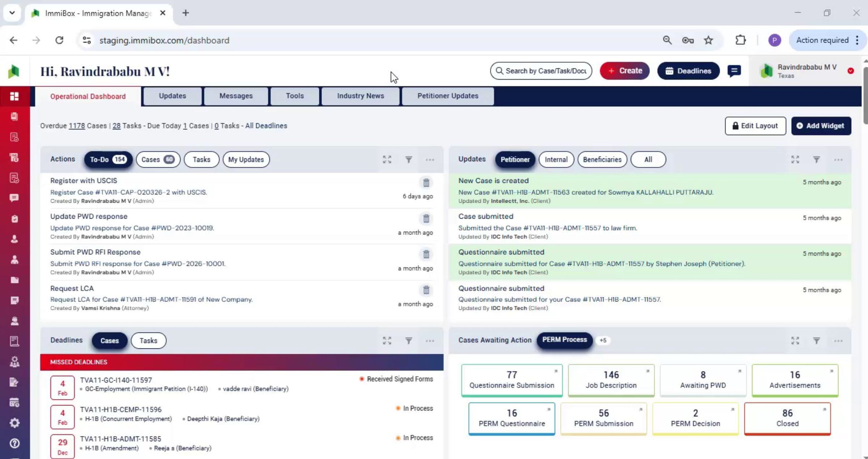The height and width of the screenshot is (459, 868).
Task: Open more options for Updates widget
Action: coord(838,159)
